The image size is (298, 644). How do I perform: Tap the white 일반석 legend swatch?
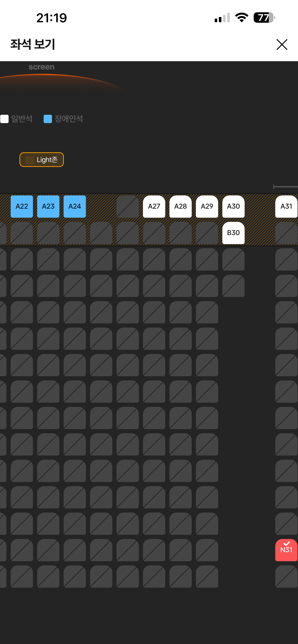(4, 119)
